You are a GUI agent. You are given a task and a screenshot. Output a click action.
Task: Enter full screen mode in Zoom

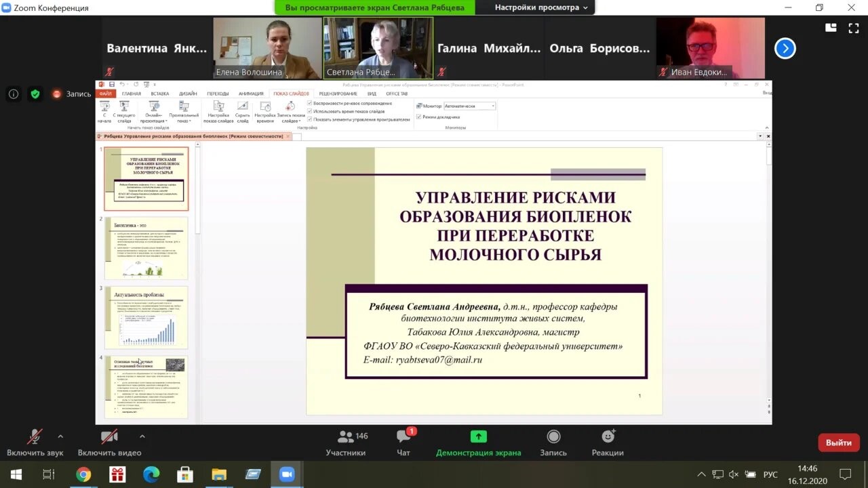click(x=853, y=28)
